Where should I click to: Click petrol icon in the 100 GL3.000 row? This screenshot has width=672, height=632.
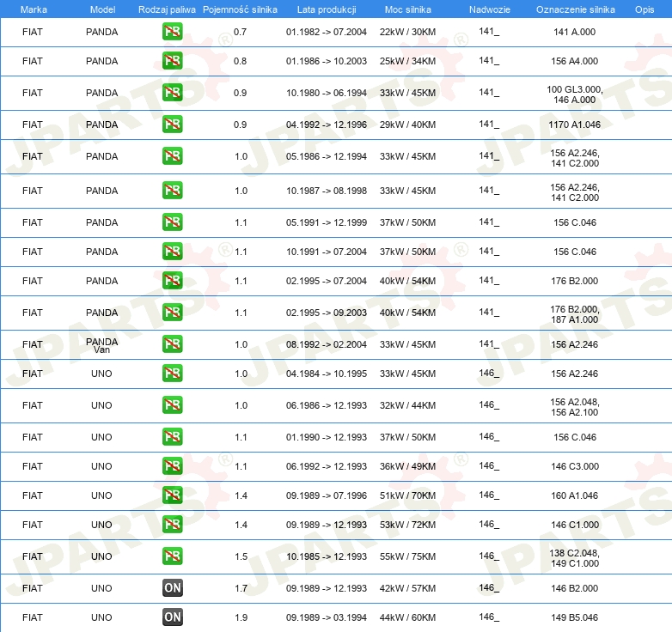[172, 93]
